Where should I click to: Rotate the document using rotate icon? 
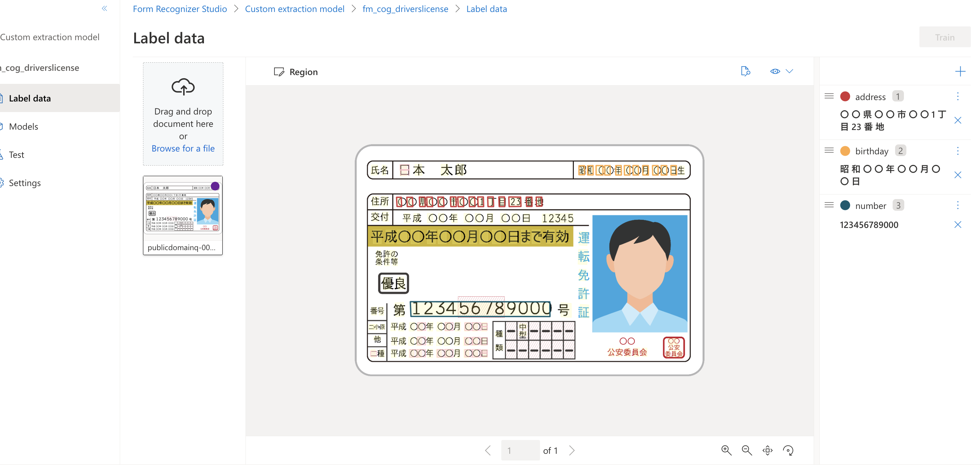pos(788,450)
